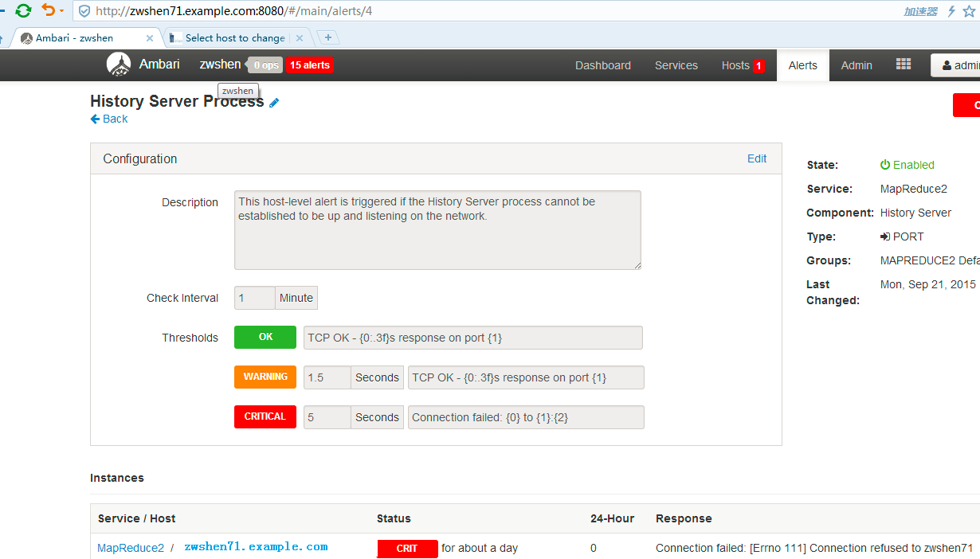Click Edit in the Configuration panel

coord(756,158)
